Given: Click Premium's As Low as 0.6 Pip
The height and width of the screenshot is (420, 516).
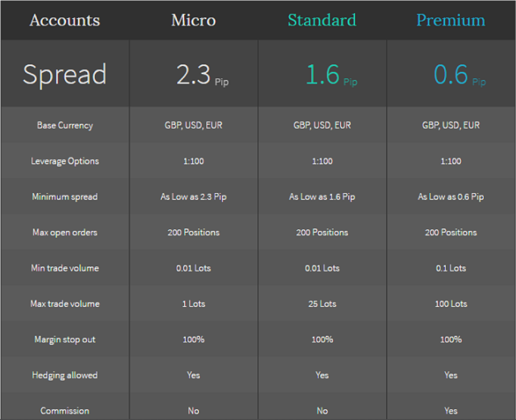Looking at the screenshot, I should click(x=451, y=197).
